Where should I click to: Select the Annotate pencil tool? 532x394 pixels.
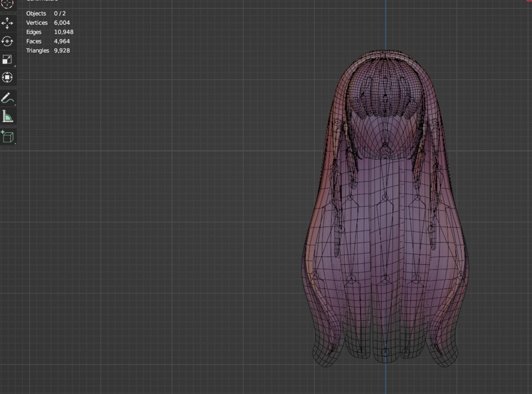pyautogui.click(x=7, y=98)
